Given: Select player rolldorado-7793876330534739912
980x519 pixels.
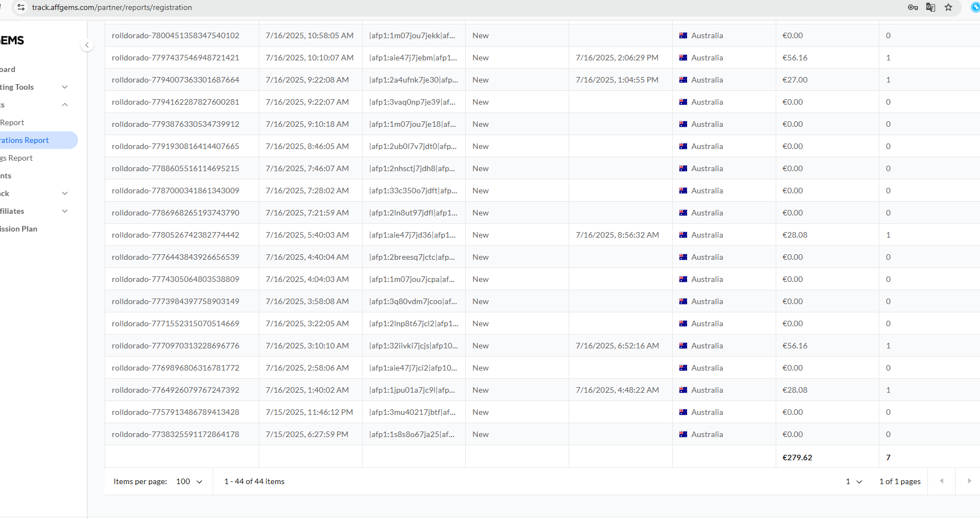Looking at the screenshot, I should [x=176, y=124].
